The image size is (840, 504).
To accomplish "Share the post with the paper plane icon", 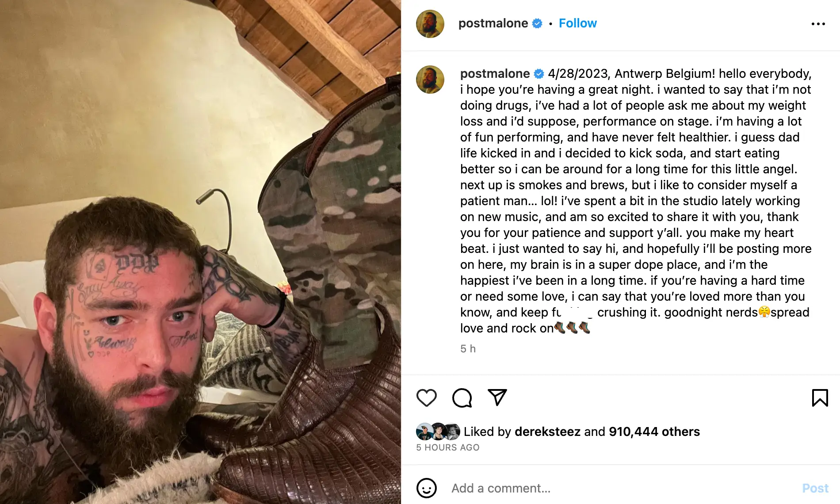I will click(x=497, y=397).
